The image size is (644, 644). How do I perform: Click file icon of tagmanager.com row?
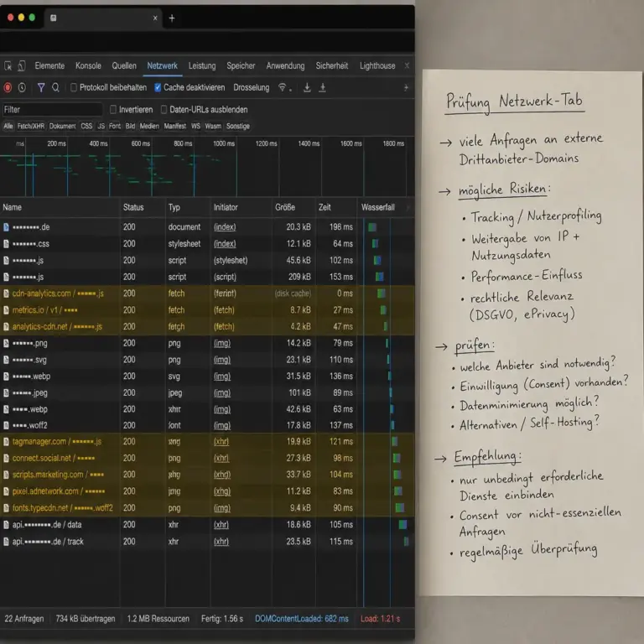click(x=6, y=442)
